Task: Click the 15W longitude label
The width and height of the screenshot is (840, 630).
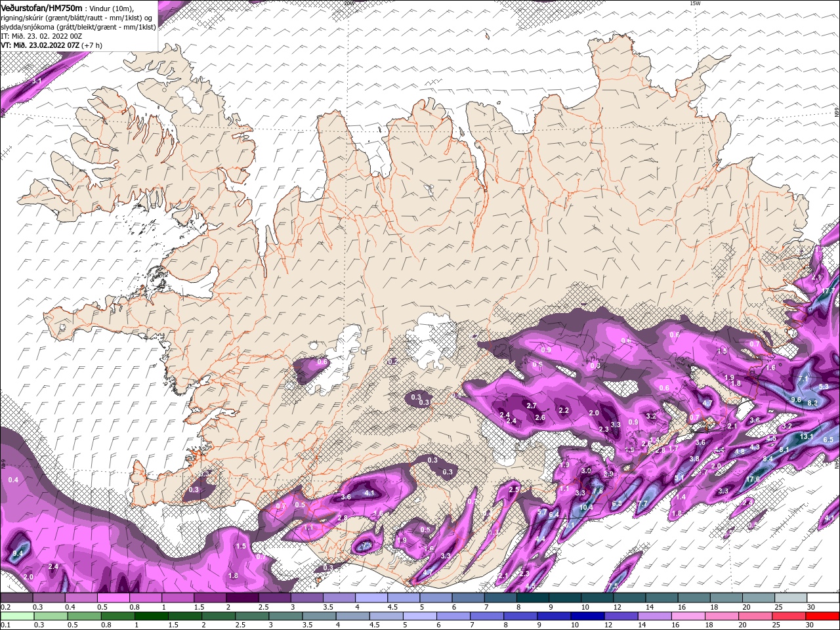Action: click(x=695, y=3)
